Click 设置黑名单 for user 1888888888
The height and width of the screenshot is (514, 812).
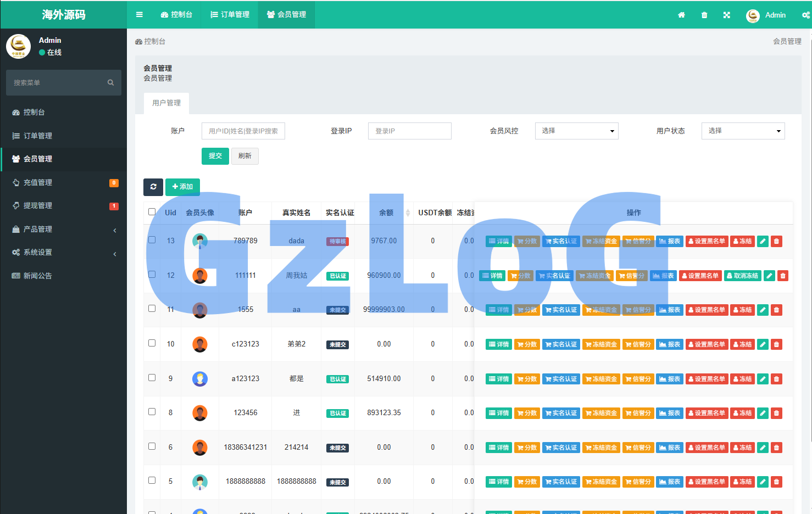click(x=707, y=482)
